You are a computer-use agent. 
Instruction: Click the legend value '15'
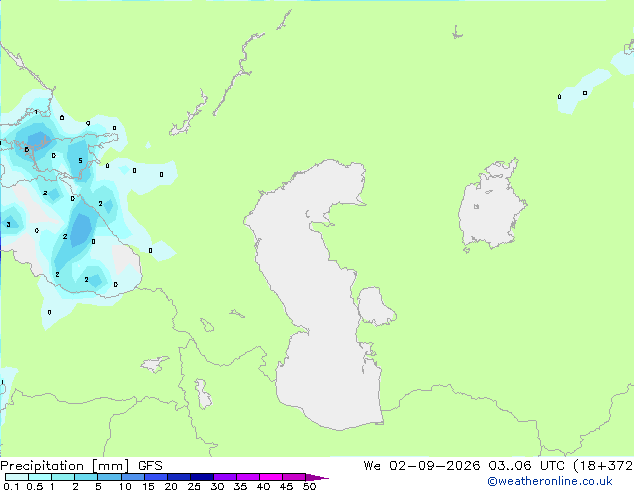pyautogui.click(x=148, y=486)
